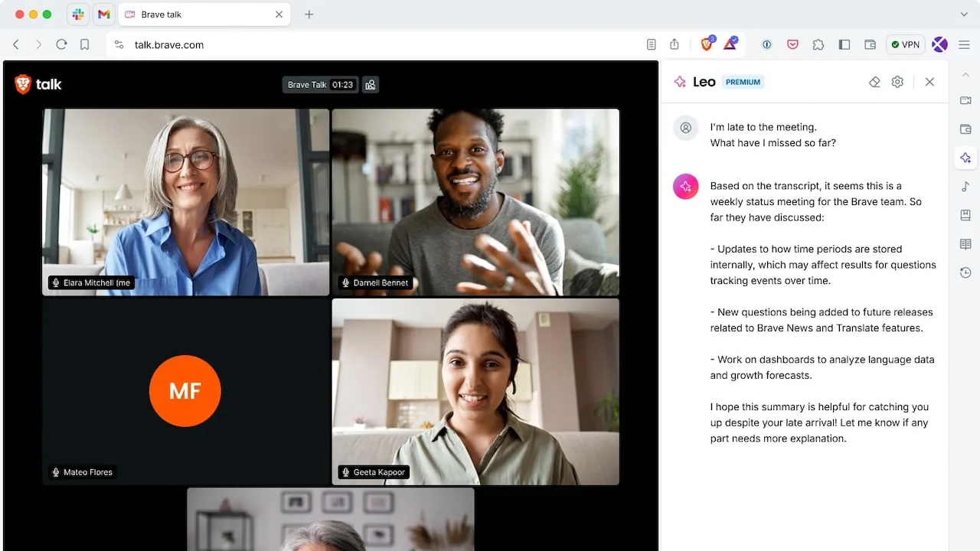This screenshot has height=551, width=980.
Task: Go back to the previous page
Action: 16,45
